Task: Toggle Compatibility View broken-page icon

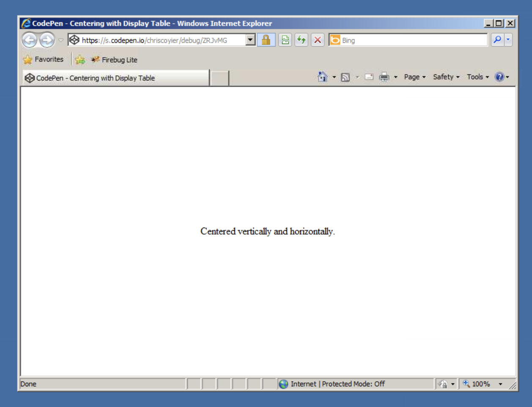Action: point(285,40)
